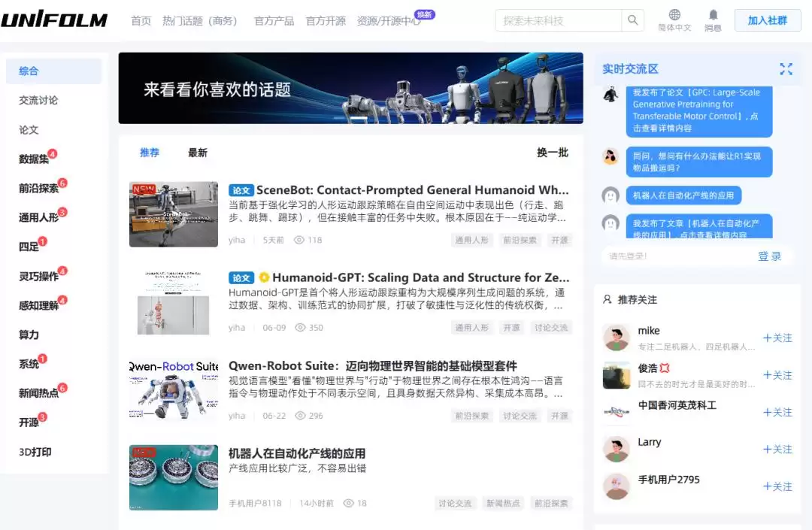The height and width of the screenshot is (530, 812).
Task: Click the UNIFOLM logo
Action: (54, 20)
